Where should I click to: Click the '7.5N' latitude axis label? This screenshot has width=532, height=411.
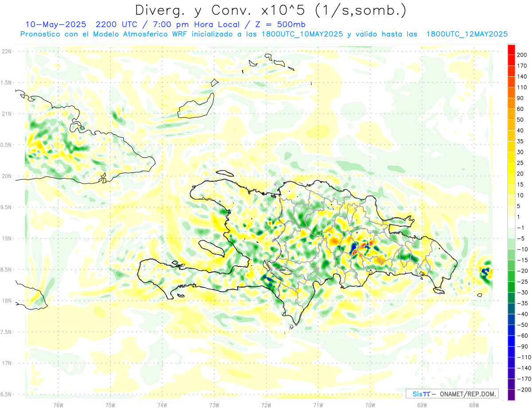coord(6,332)
